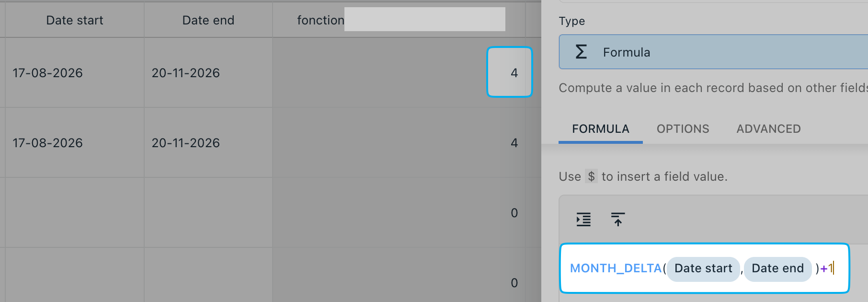Open the Formula type dropdown
This screenshot has height=302, width=868.
[x=713, y=52]
